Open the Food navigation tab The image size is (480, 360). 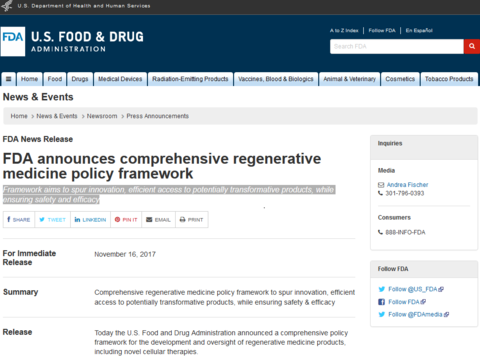click(55, 79)
